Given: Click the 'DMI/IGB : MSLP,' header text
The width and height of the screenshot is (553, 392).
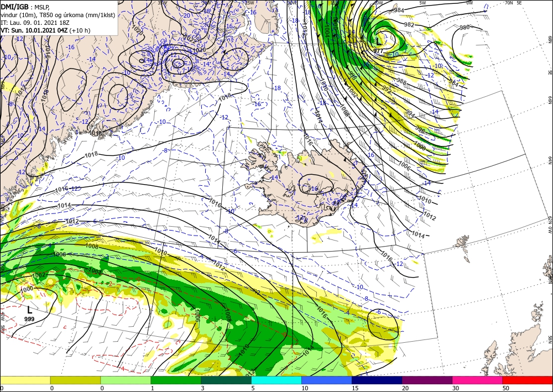Looking at the screenshot, I should (25, 6).
